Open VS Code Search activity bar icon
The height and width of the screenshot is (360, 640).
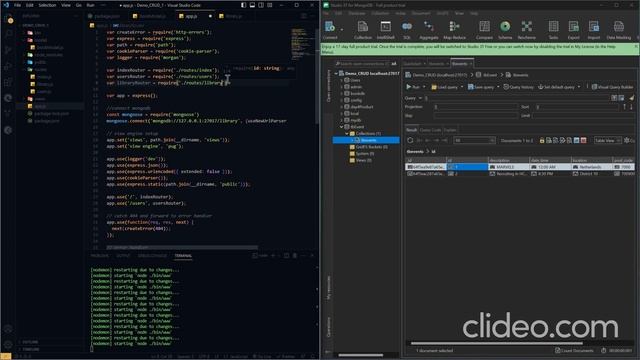point(8,34)
